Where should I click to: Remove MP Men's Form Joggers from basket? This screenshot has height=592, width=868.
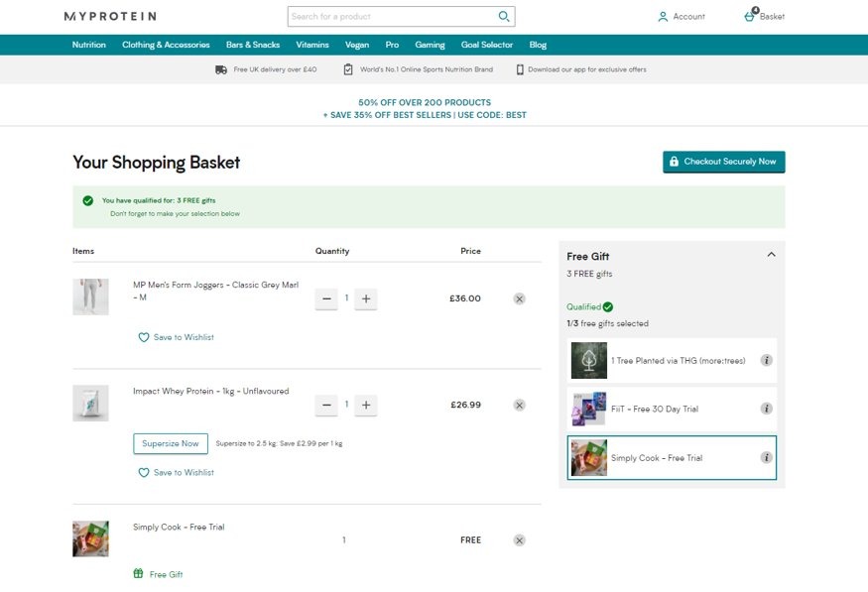(x=519, y=298)
